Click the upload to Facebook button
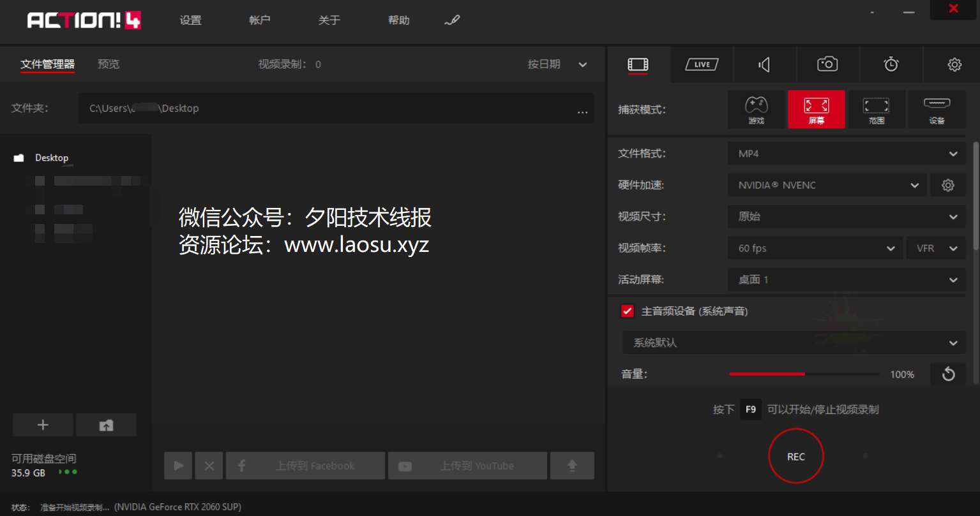Screen dimensions: 980x516 (305, 466)
